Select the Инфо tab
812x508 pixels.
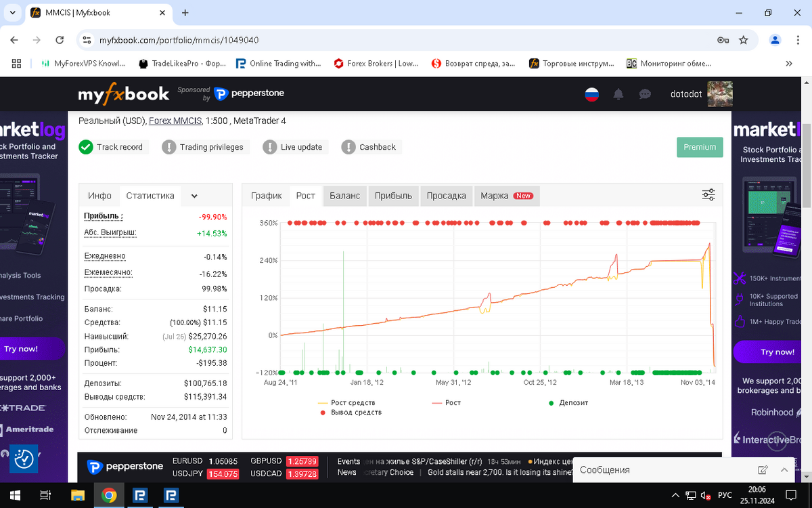99,196
